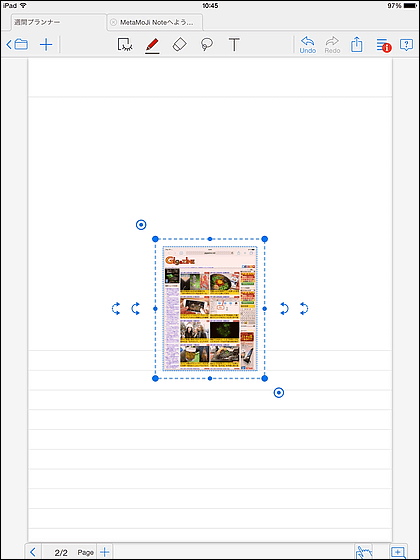420x560 pixels.
Task: Tap the Redo button
Action: click(332, 45)
